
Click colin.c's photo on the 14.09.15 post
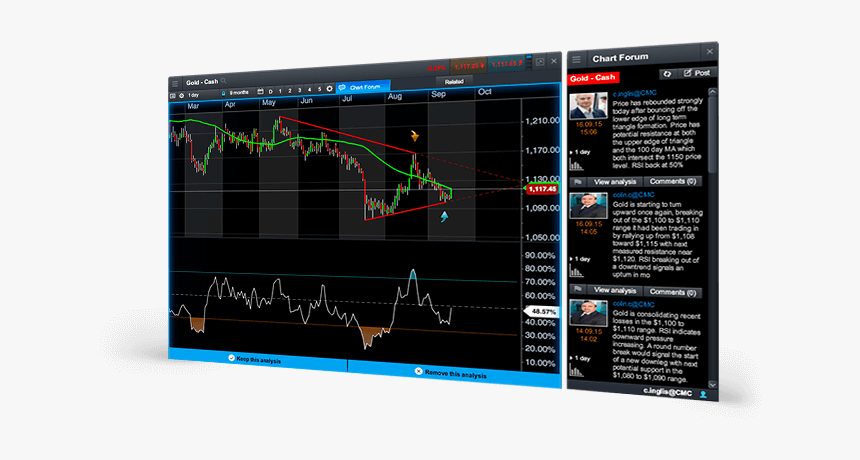click(x=588, y=313)
